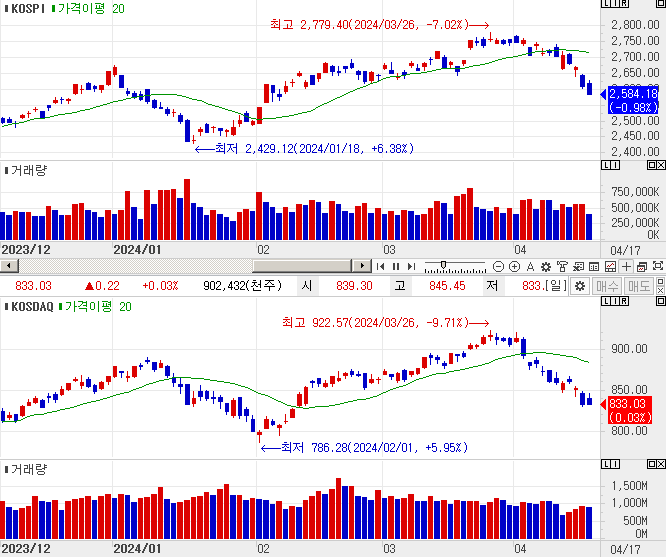Toggle L button on KOSPI 거래량 panel
The image size is (666, 557).
(606, 165)
